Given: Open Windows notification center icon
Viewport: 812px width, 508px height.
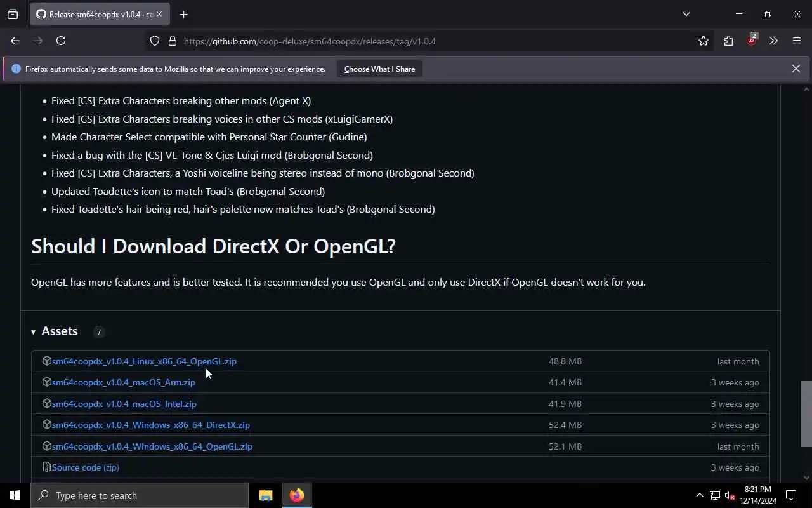Looking at the screenshot, I should (x=791, y=495).
